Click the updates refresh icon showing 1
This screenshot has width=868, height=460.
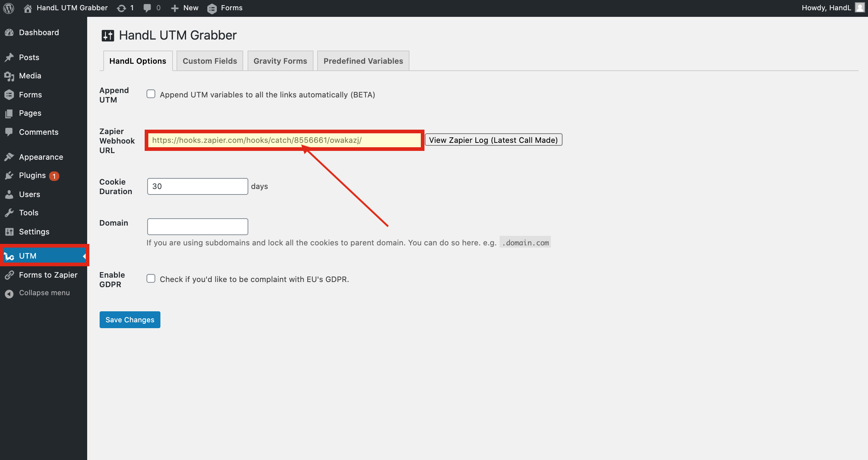(121, 7)
